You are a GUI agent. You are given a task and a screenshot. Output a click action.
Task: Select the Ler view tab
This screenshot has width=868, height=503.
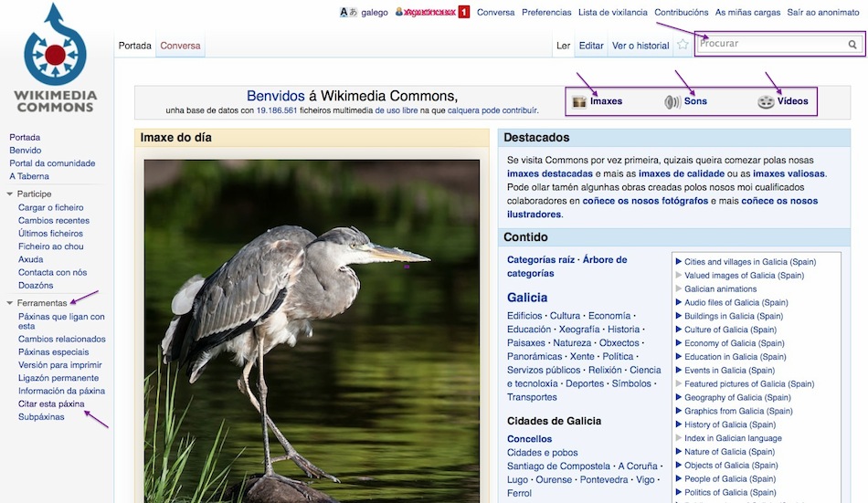click(x=563, y=46)
